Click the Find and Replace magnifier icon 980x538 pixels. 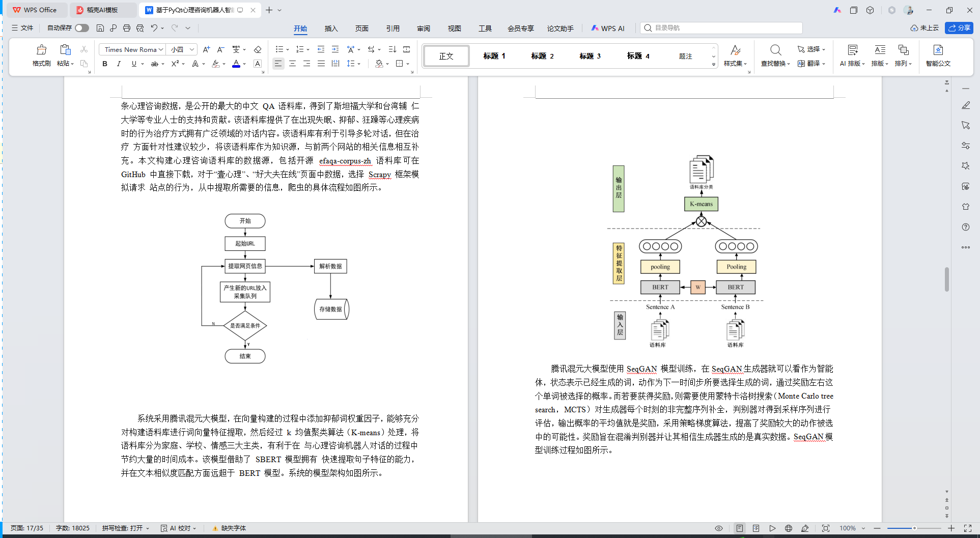point(775,50)
